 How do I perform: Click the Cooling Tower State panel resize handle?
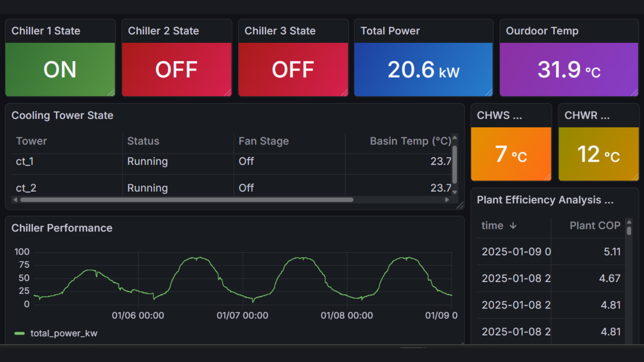point(461,206)
